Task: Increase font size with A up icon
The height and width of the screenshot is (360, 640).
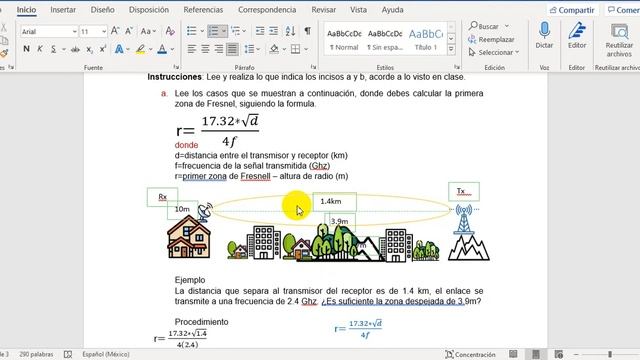Action: point(115,31)
